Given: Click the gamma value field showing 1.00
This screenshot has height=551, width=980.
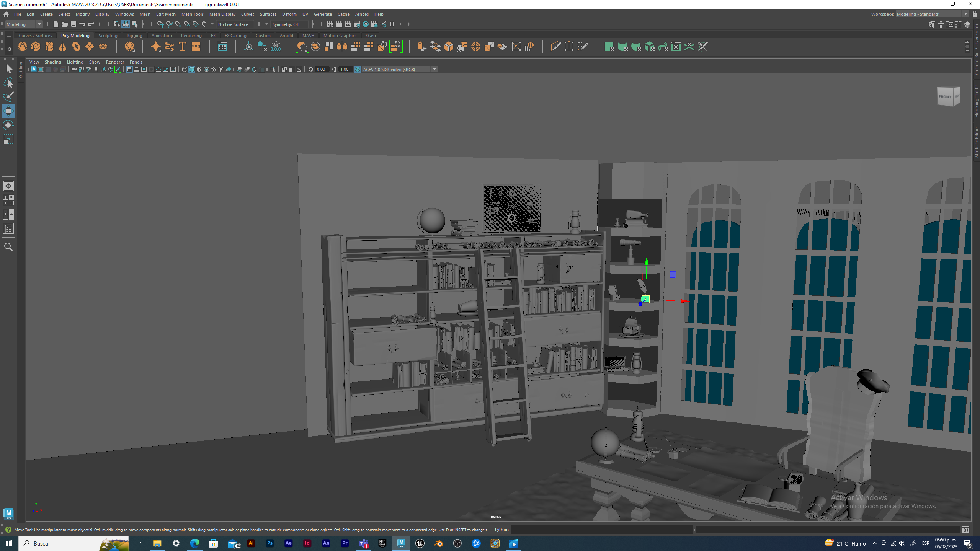Looking at the screenshot, I should tap(345, 69).
